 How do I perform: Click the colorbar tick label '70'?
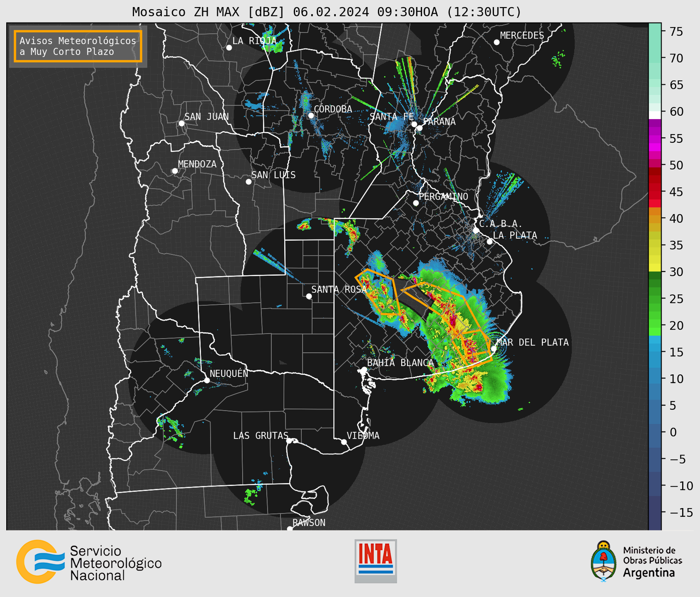pyautogui.click(x=676, y=58)
